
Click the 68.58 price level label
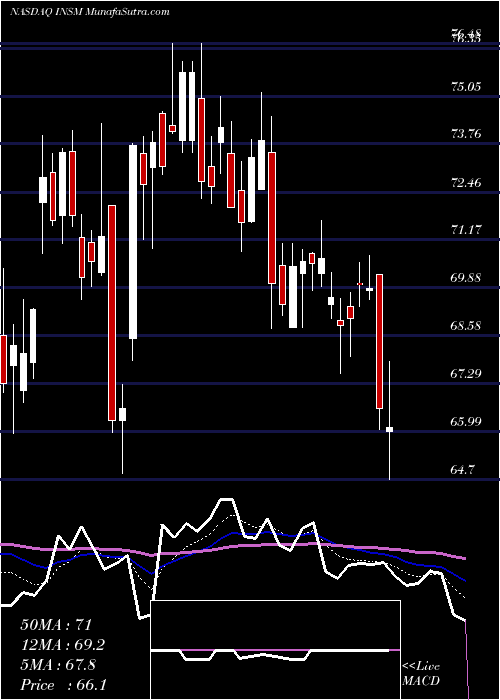coord(466,325)
